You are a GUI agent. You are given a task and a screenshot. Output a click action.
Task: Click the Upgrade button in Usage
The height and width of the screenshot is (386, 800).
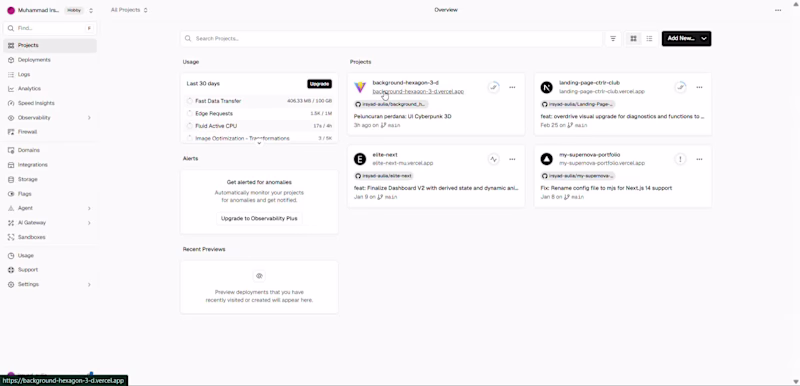319,84
